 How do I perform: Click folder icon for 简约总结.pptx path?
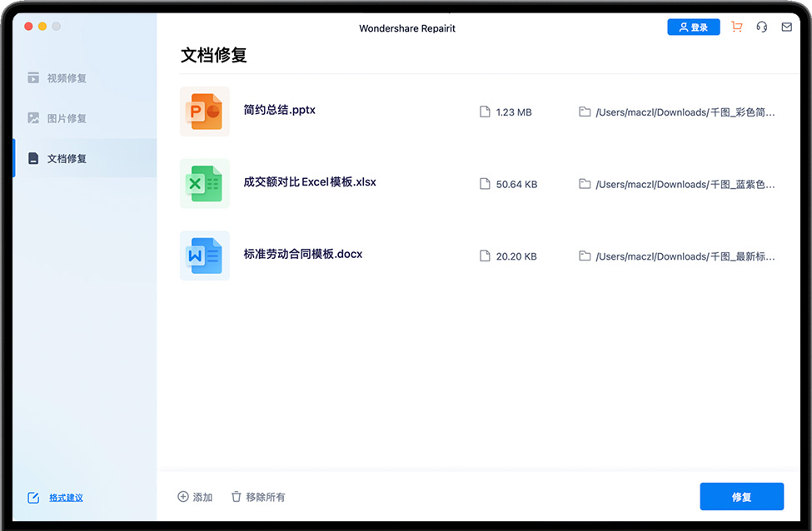pos(585,112)
